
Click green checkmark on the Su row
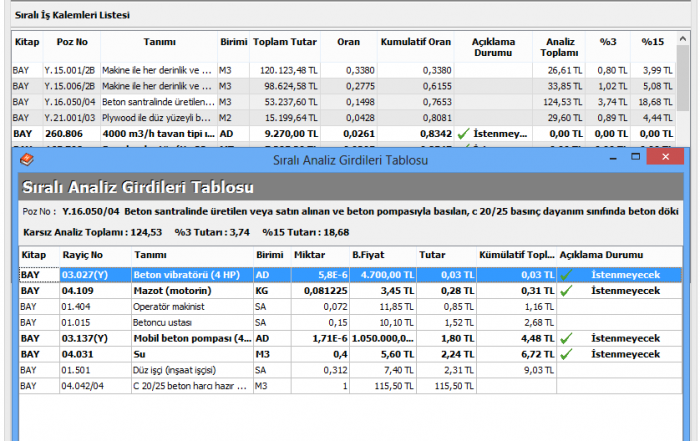click(x=566, y=353)
